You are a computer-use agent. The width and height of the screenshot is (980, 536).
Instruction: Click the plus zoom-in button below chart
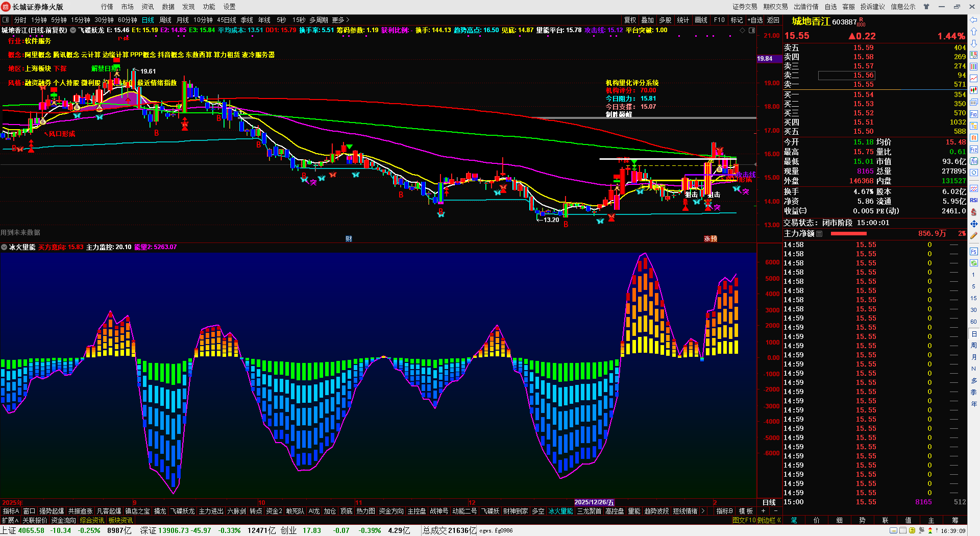tap(764, 511)
